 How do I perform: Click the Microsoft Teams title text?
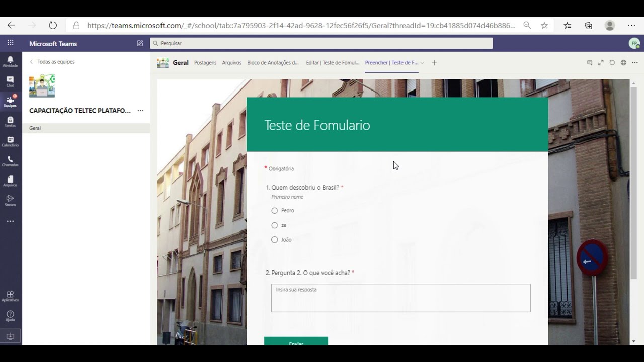[x=53, y=44]
